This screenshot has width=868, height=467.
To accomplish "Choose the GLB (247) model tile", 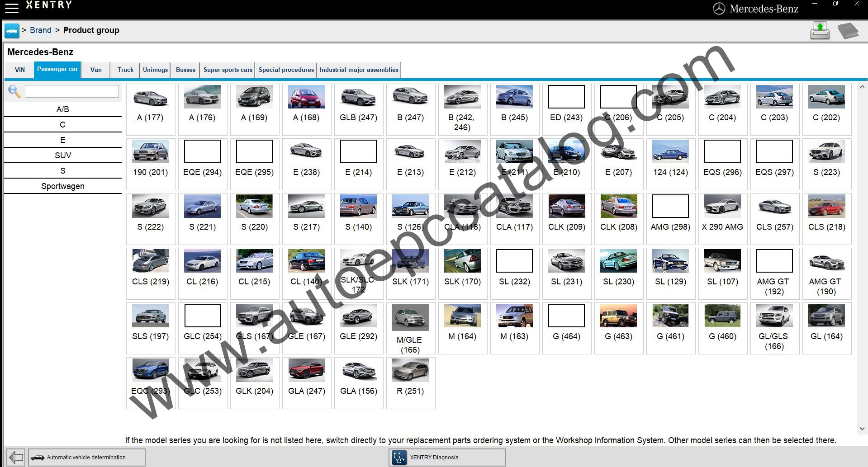I will [x=359, y=109].
